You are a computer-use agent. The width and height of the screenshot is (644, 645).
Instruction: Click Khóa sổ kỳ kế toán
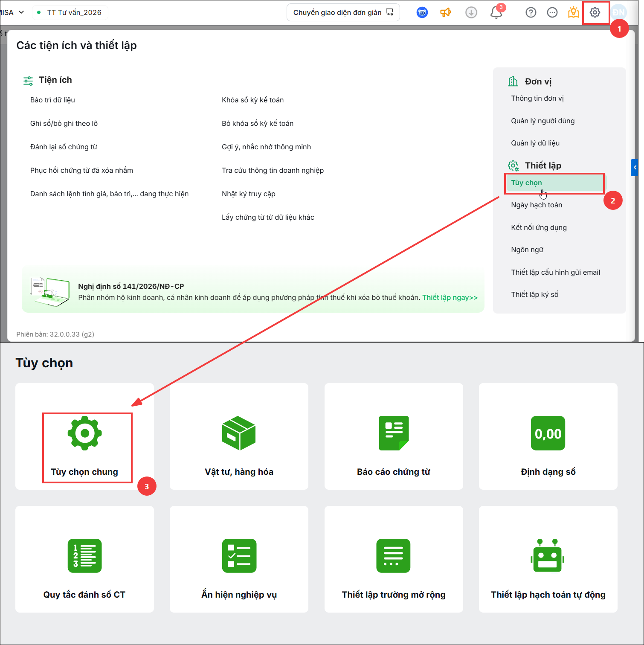(x=252, y=100)
